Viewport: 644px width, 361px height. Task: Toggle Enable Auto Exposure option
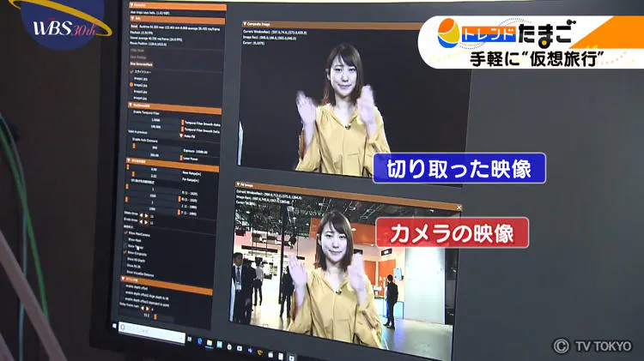144,140
